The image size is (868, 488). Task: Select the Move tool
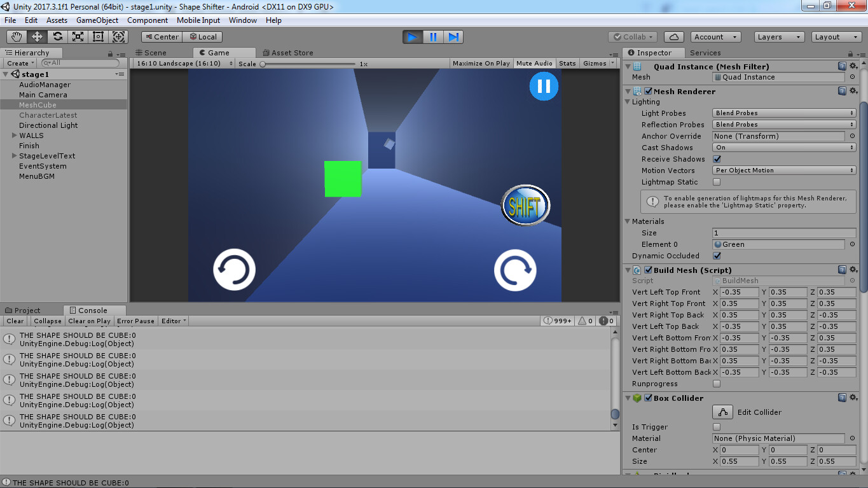click(x=38, y=37)
